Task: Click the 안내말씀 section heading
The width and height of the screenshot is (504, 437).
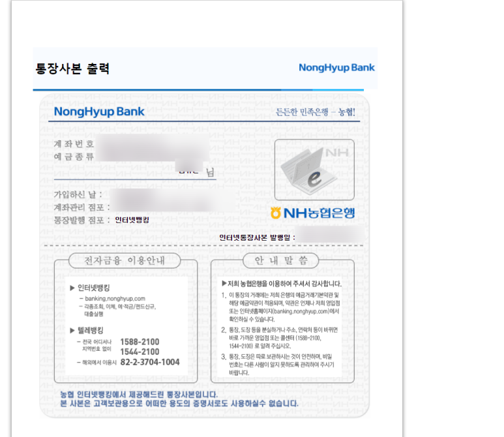Action: 281,260
